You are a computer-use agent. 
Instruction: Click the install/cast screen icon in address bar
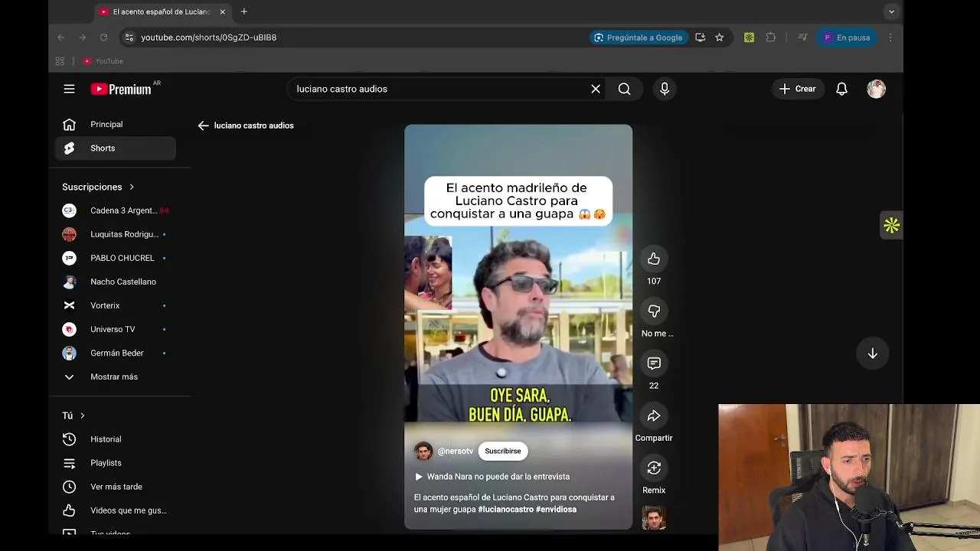tap(700, 37)
